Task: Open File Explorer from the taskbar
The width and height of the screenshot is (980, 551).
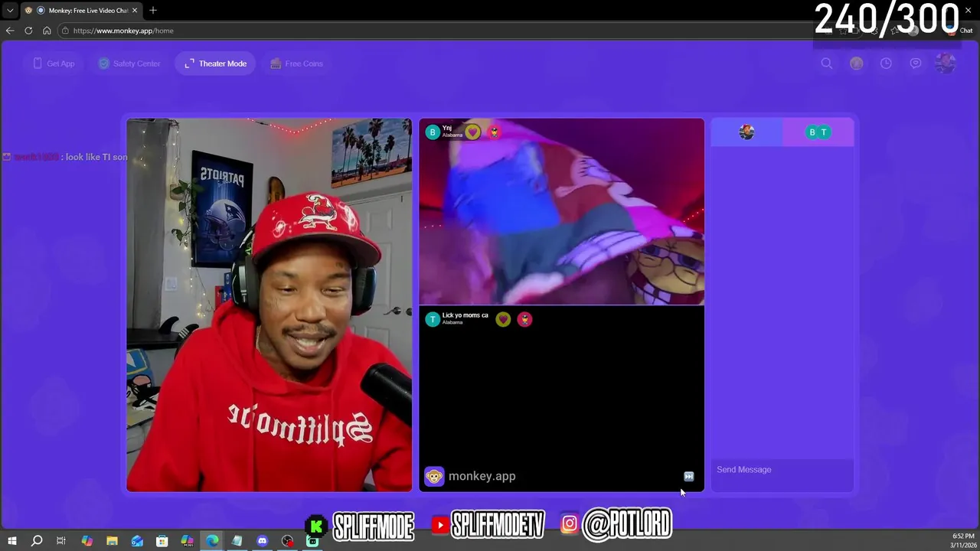Action: pos(112,541)
